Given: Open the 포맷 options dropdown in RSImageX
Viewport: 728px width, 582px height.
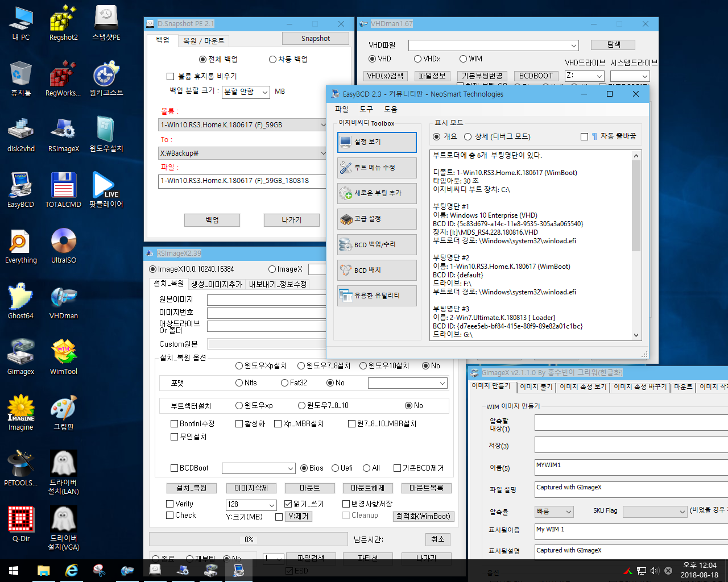Looking at the screenshot, I should tap(408, 384).
